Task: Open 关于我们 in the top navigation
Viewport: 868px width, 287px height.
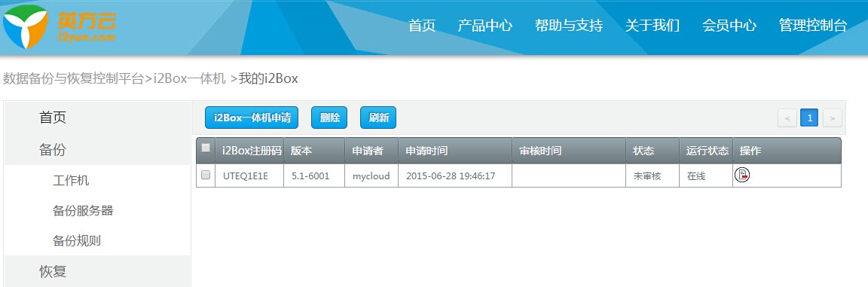Action: (652, 26)
